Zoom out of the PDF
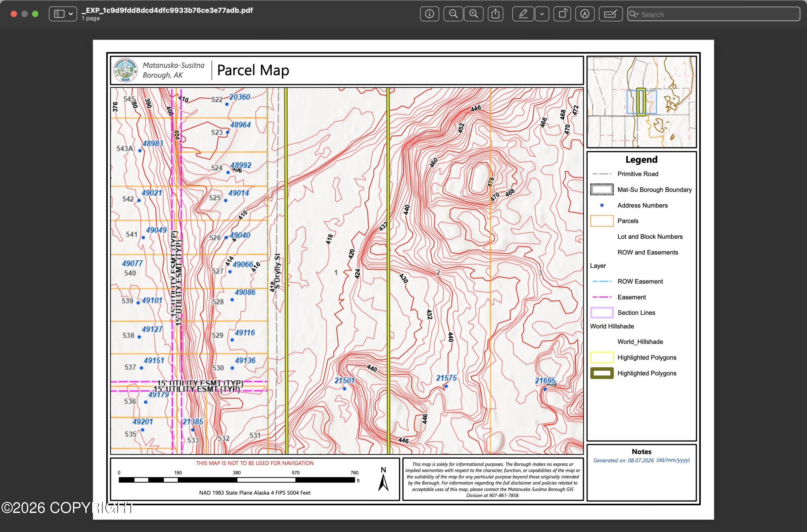The height and width of the screenshot is (532, 807). tap(453, 14)
